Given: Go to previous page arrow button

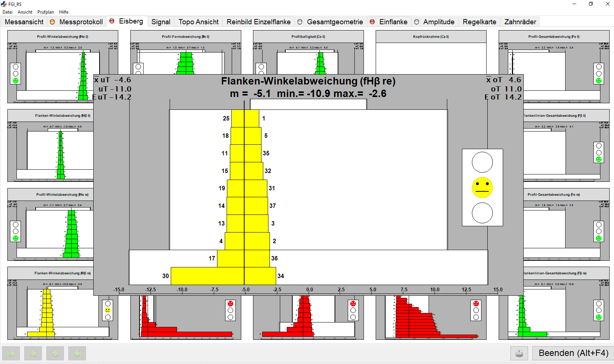Looking at the screenshot, I should 33,353.
